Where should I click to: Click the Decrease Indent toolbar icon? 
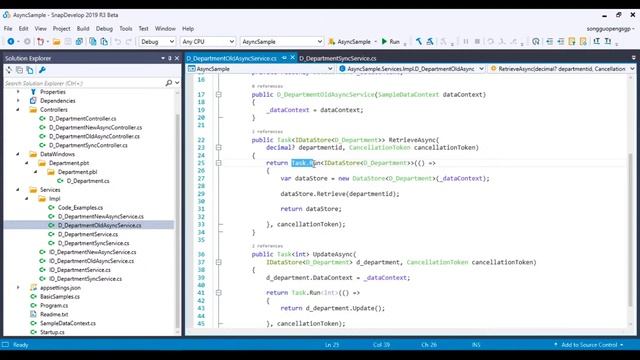[549, 42]
